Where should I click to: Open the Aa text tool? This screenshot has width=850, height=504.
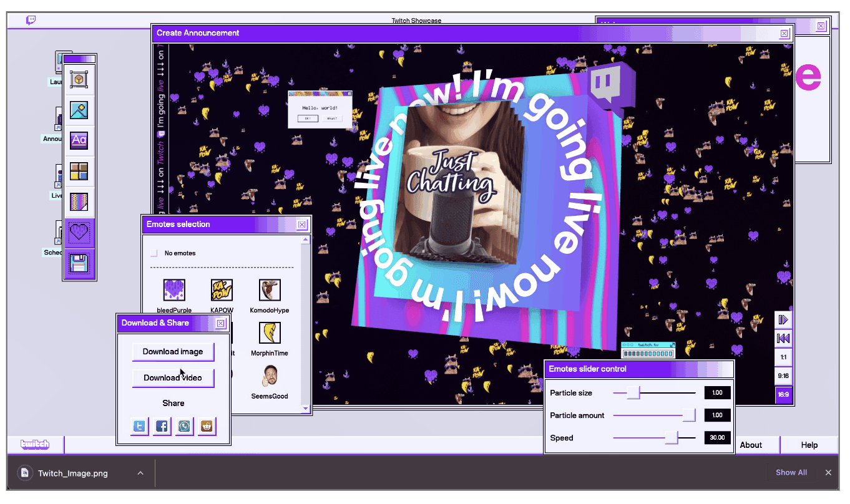coord(79,140)
